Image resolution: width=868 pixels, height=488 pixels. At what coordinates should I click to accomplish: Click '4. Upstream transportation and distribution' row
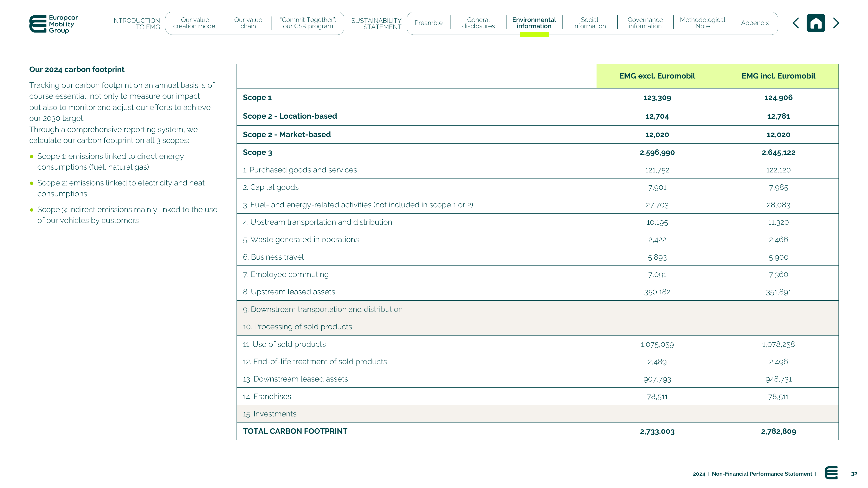point(538,222)
